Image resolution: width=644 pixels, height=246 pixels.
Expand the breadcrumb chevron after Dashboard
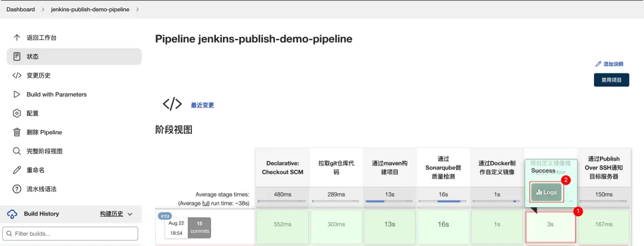(x=43, y=9)
